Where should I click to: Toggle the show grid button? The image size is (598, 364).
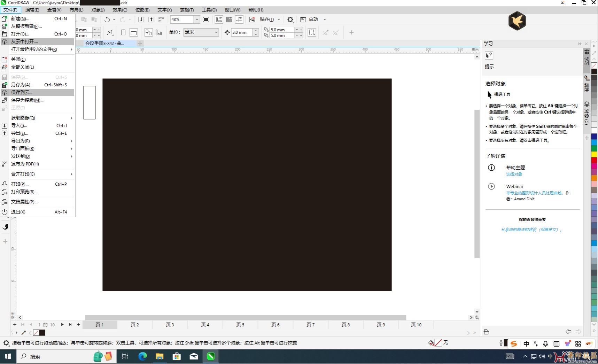(229, 20)
